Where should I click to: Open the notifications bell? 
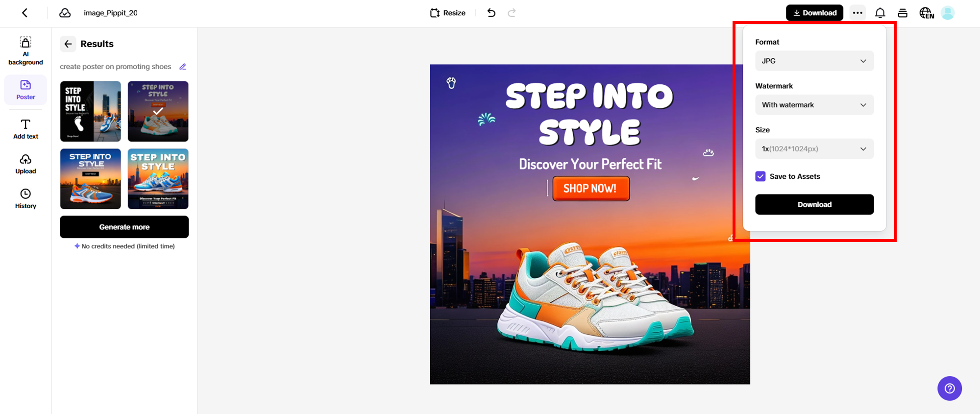[x=880, y=13]
